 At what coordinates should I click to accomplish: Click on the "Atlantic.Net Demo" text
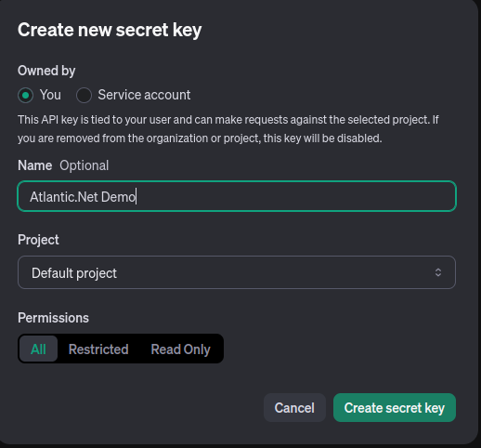(83, 197)
